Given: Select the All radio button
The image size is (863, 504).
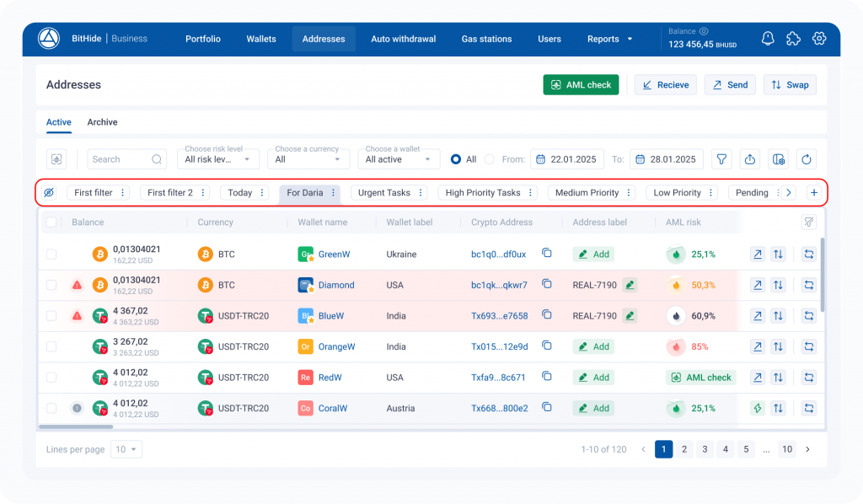Looking at the screenshot, I should point(456,159).
